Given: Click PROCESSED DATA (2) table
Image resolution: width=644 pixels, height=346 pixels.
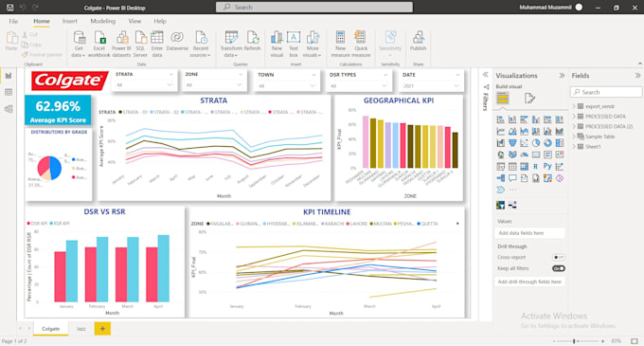Looking at the screenshot, I should click(x=609, y=126).
